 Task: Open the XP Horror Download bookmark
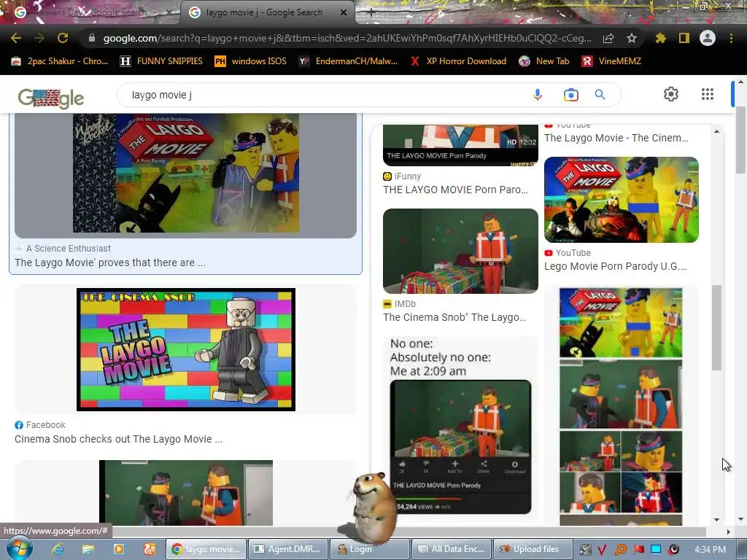pyautogui.click(x=458, y=61)
